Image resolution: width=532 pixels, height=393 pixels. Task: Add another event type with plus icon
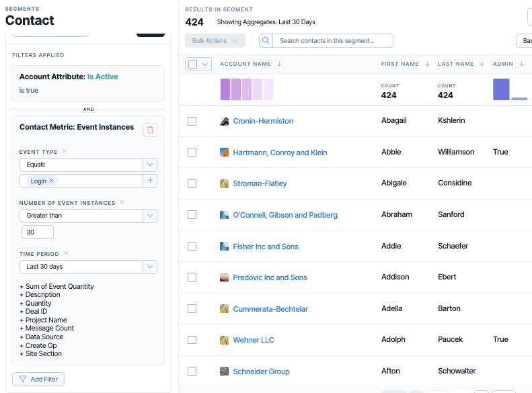click(150, 181)
